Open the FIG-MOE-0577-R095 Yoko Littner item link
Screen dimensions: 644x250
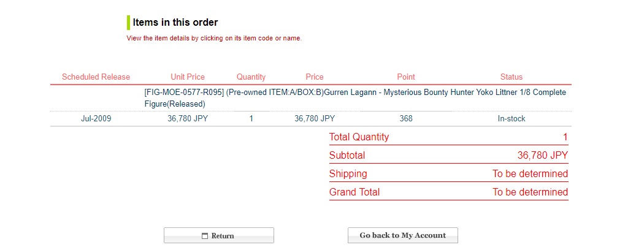point(355,98)
